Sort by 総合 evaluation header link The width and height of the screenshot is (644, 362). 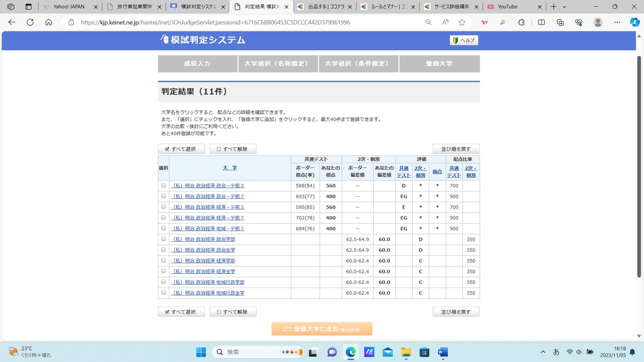(437, 172)
